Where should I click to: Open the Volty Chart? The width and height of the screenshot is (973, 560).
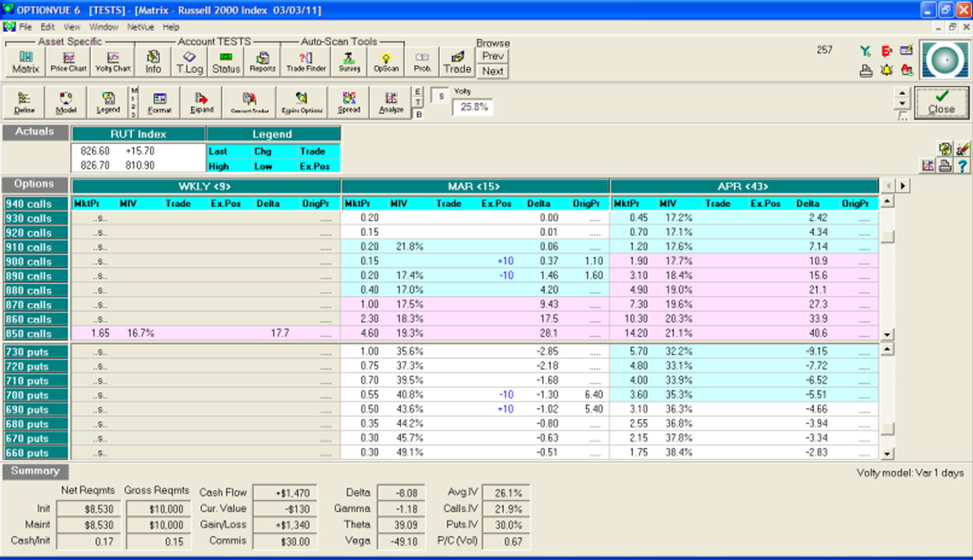(113, 62)
